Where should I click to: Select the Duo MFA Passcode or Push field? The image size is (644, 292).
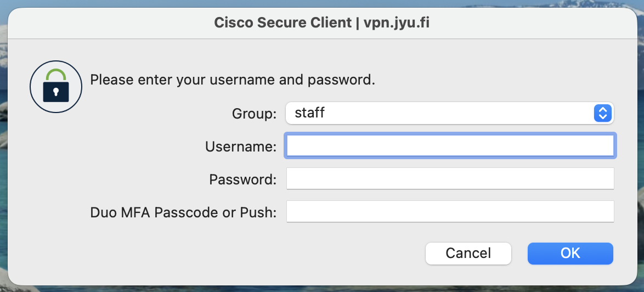click(450, 212)
